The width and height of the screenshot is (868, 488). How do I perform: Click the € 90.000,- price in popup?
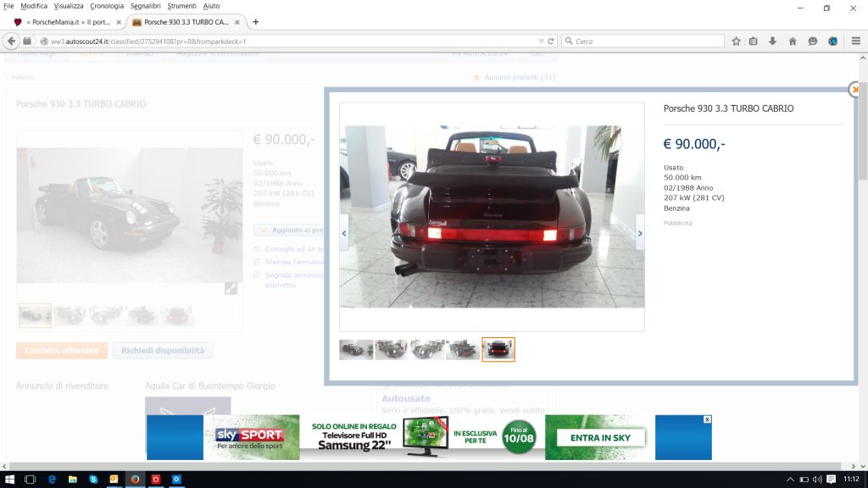coord(694,144)
